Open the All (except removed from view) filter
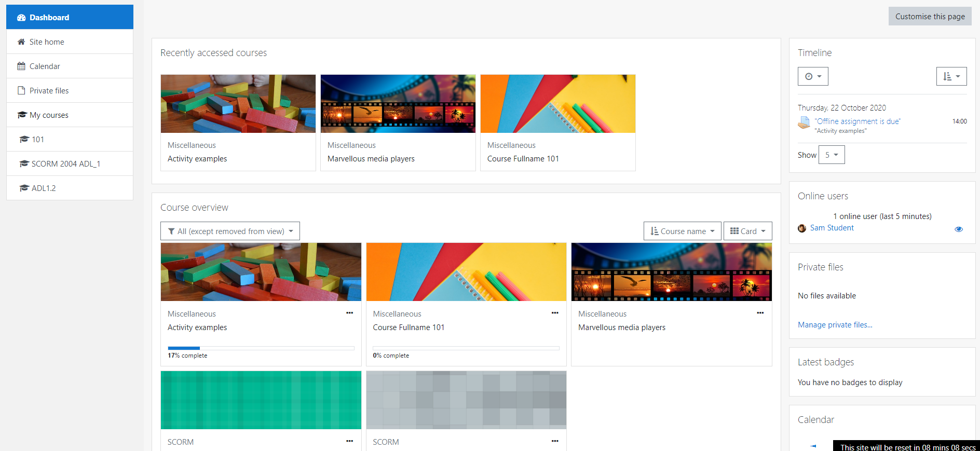 point(230,231)
